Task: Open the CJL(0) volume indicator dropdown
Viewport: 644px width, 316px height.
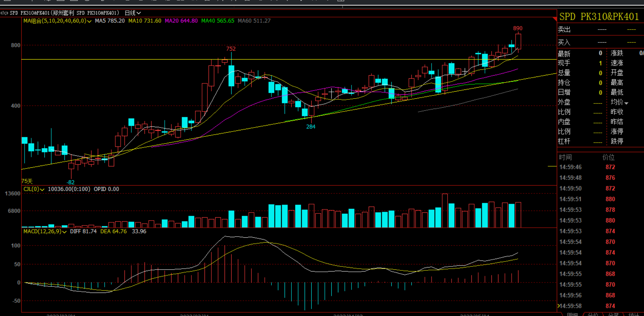Action: click(42, 190)
